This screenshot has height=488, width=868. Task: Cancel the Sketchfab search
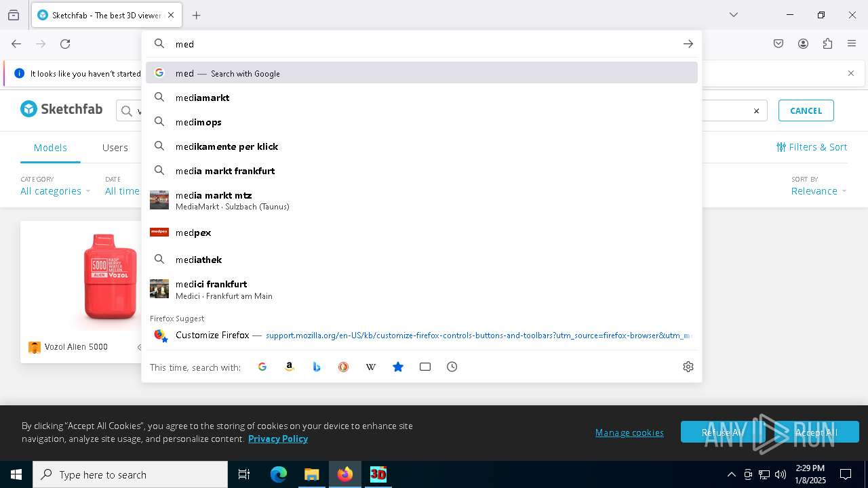[x=806, y=110]
